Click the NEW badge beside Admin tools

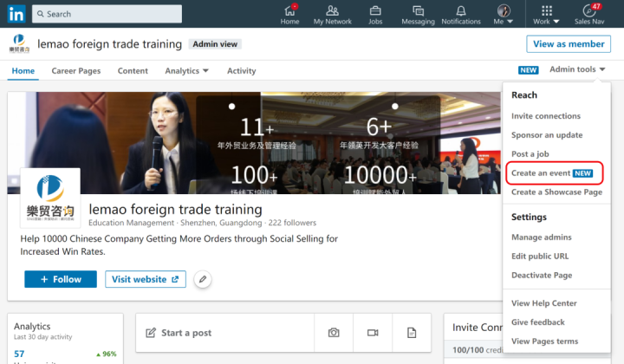point(528,70)
